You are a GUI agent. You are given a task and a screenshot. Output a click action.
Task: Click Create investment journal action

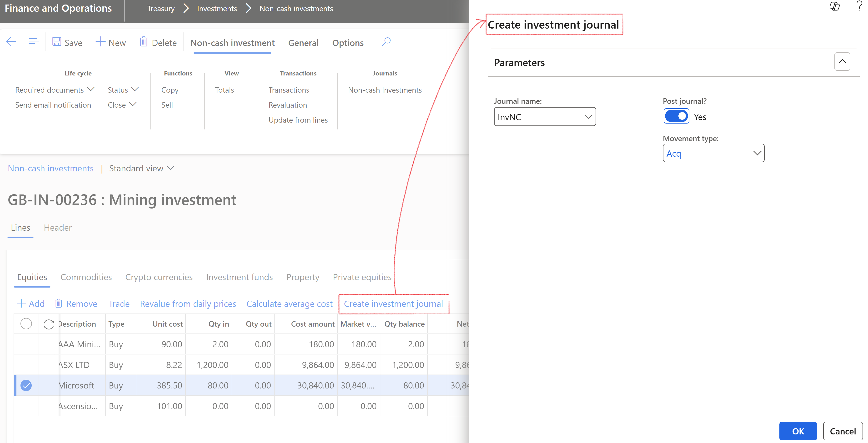click(393, 304)
